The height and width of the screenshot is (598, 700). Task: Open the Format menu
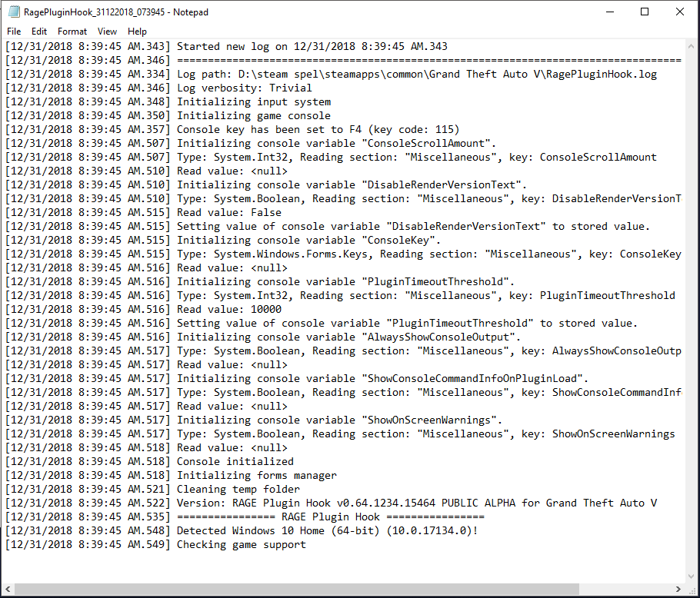72,32
